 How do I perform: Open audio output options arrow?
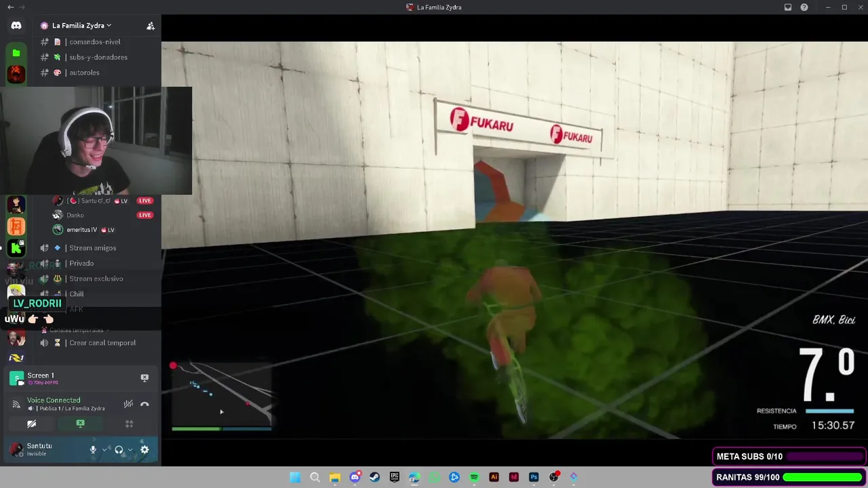click(x=130, y=449)
